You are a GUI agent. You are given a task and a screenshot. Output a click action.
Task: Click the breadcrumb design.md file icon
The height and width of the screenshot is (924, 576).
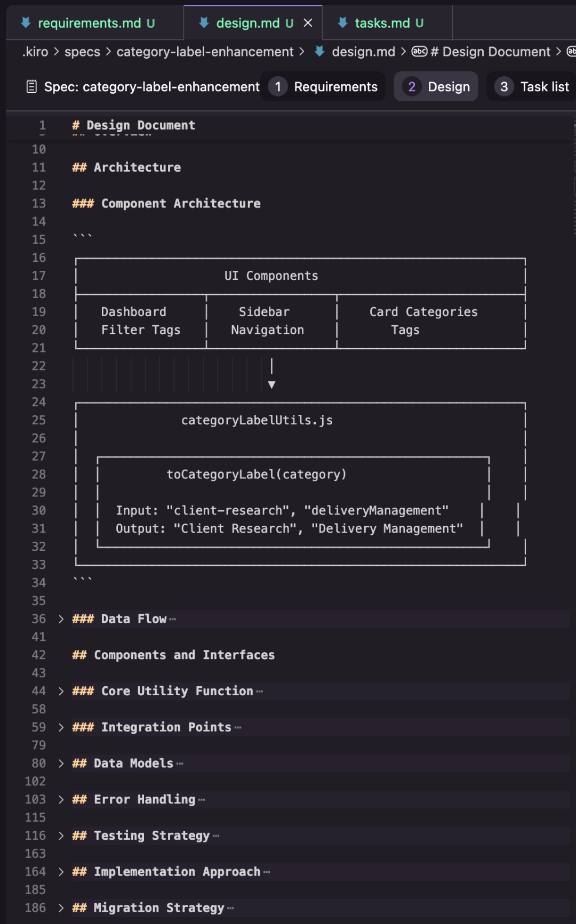point(319,51)
